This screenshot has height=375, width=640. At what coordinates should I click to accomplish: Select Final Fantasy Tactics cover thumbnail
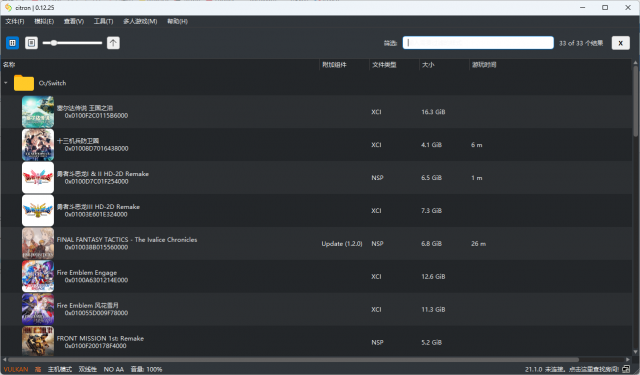pos(38,244)
